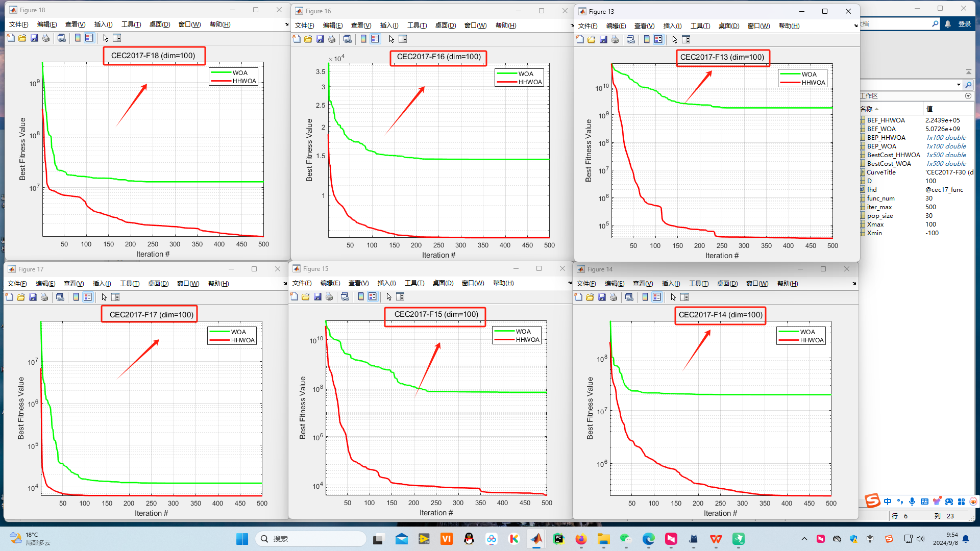Click the 登录 sign-in button
This screenshot has height=551, width=980.
(964, 24)
